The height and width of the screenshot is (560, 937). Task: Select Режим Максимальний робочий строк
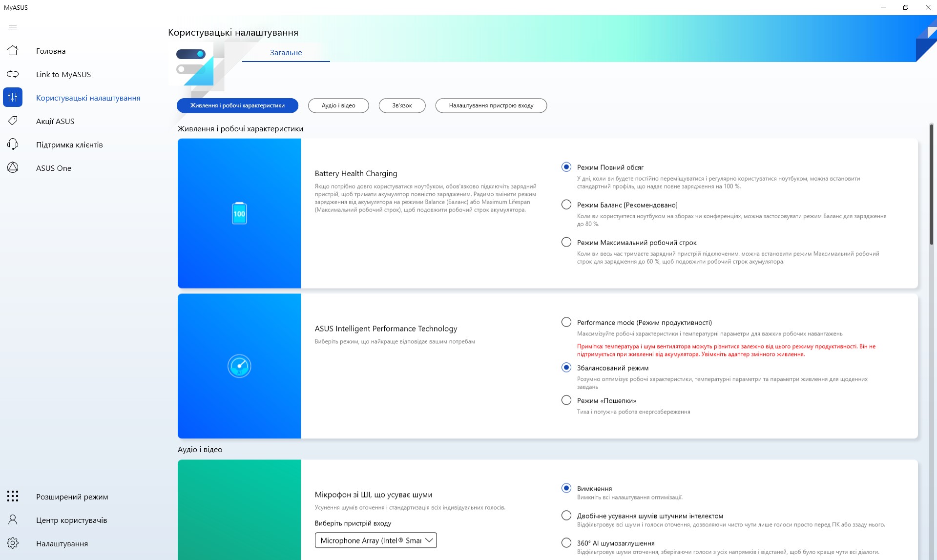pos(566,243)
